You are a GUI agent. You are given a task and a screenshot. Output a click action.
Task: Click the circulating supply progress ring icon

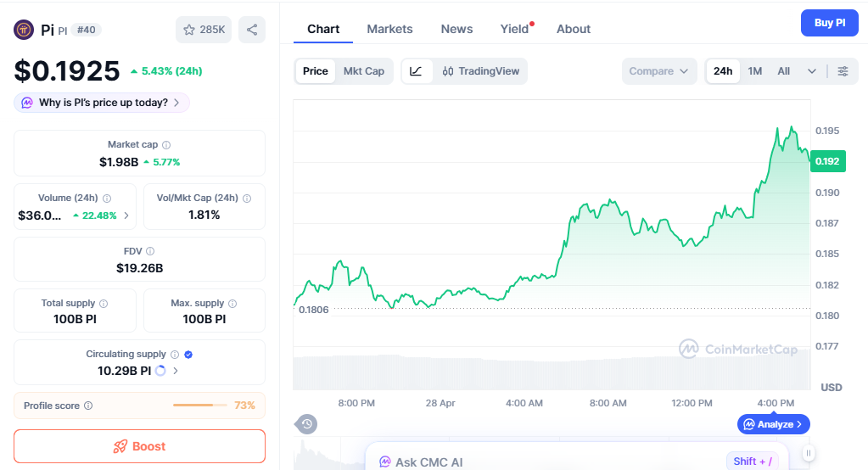point(160,371)
